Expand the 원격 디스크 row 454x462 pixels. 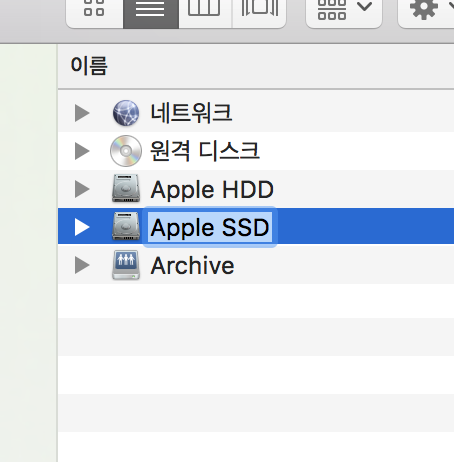point(82,151)
